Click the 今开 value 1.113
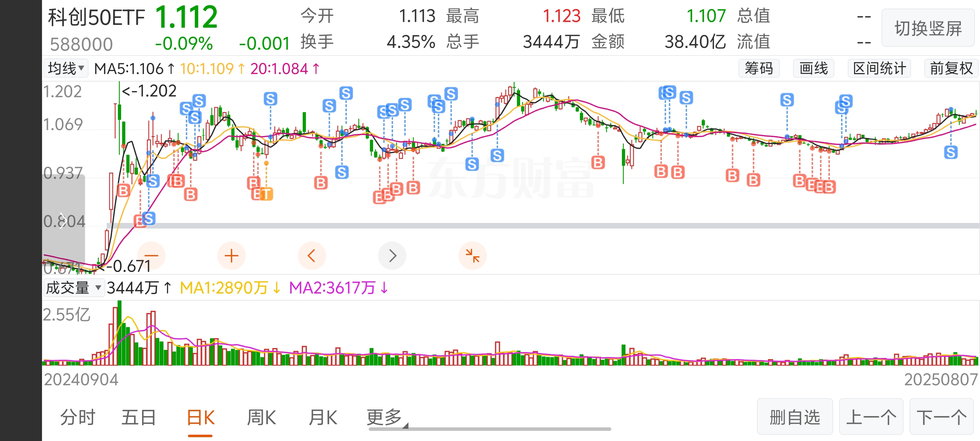The image size is (980, 441). click(x=417, y=16)
